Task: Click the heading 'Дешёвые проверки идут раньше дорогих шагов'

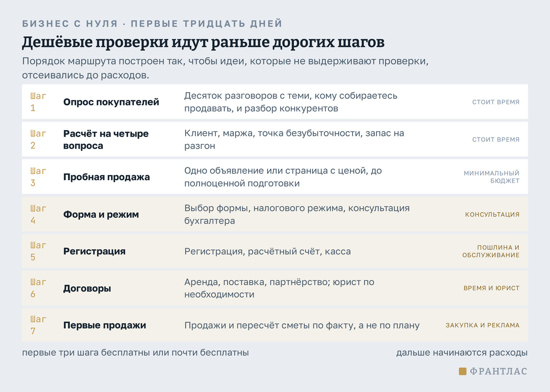Action: click(203, 42)
